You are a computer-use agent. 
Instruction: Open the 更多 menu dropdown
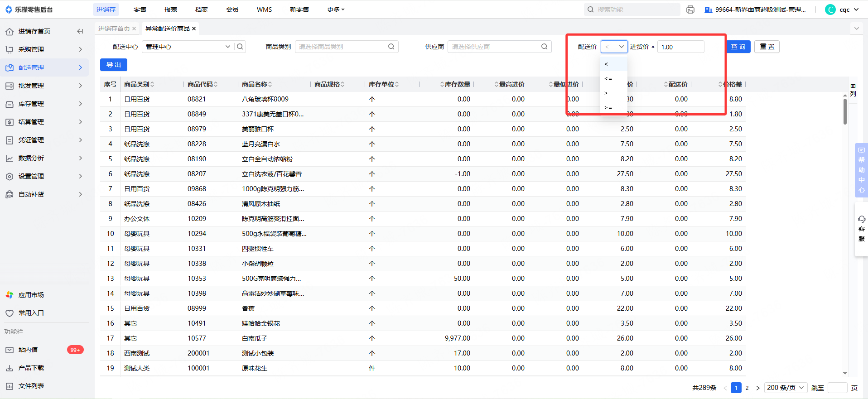[336, 10]
